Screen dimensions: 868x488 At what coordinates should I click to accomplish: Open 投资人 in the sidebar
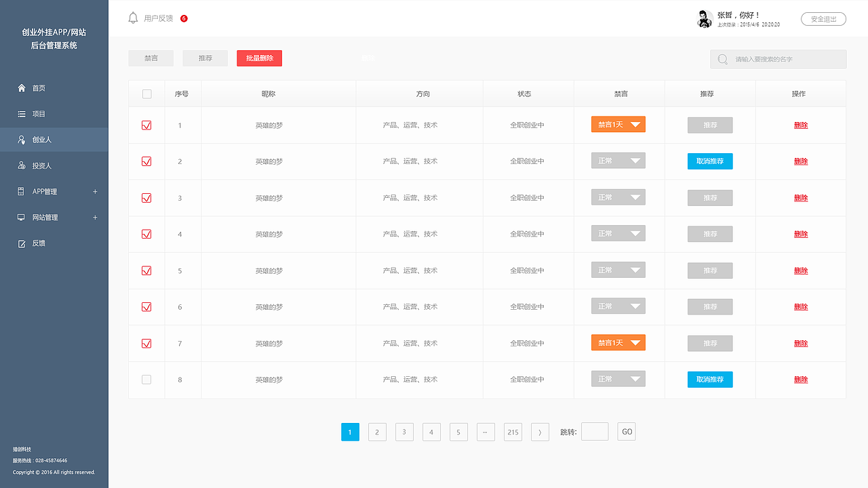pyautogui.click(x=42, y=165)
